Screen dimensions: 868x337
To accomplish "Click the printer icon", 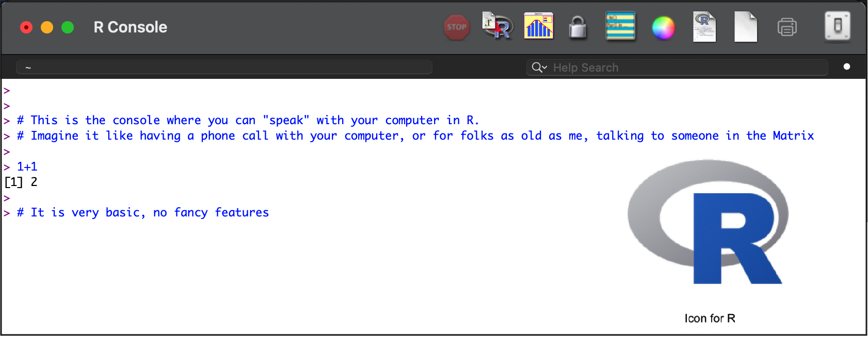I will pyautogui.click(x=787, y=27).
